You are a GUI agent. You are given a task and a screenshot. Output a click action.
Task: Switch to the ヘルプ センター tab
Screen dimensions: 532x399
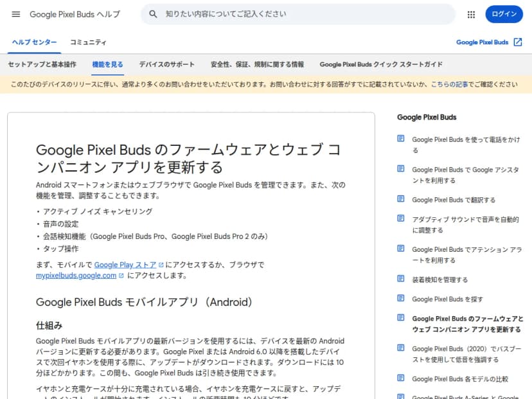tap(34, 42)
